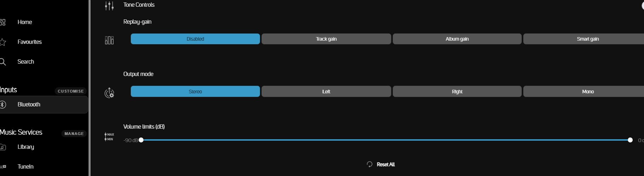Click the Replay-gain levels icon
This screenshot has width=644, height=176.
pyautogui.click(x=109, y=40)
